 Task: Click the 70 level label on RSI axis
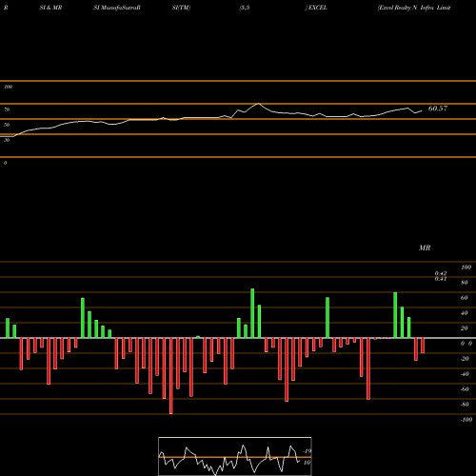7,109
